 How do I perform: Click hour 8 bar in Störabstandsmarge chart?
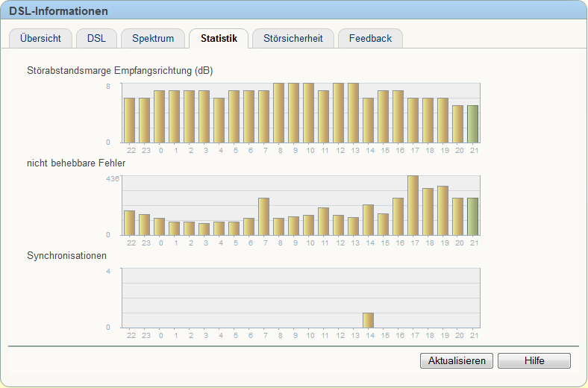point(278,112)
